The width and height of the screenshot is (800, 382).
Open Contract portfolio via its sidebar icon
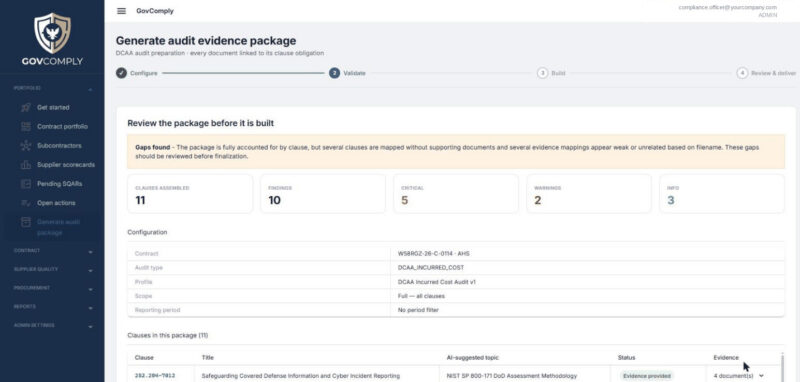pos(26,126)
